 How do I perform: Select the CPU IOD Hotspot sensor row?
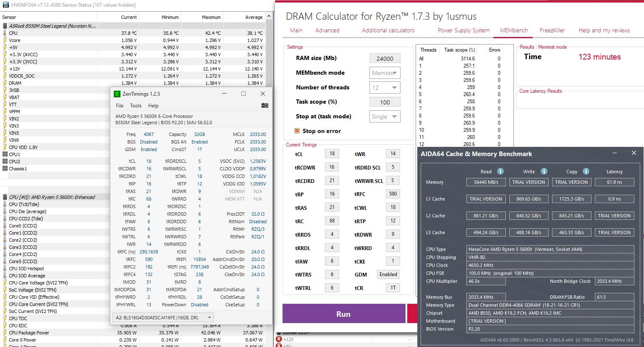click(55, 269)
